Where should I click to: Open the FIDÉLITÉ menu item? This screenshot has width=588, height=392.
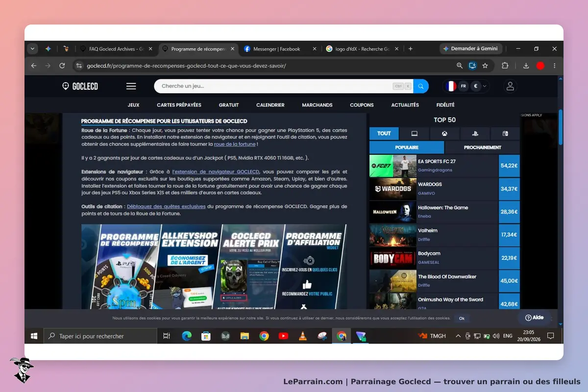(445, 105)
